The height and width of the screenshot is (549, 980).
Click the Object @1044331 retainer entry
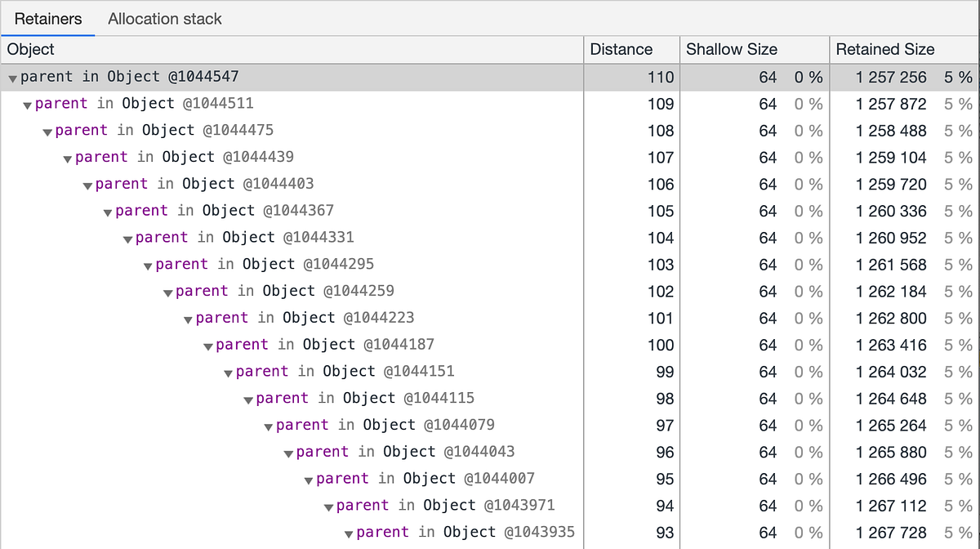tap(244, 238)
